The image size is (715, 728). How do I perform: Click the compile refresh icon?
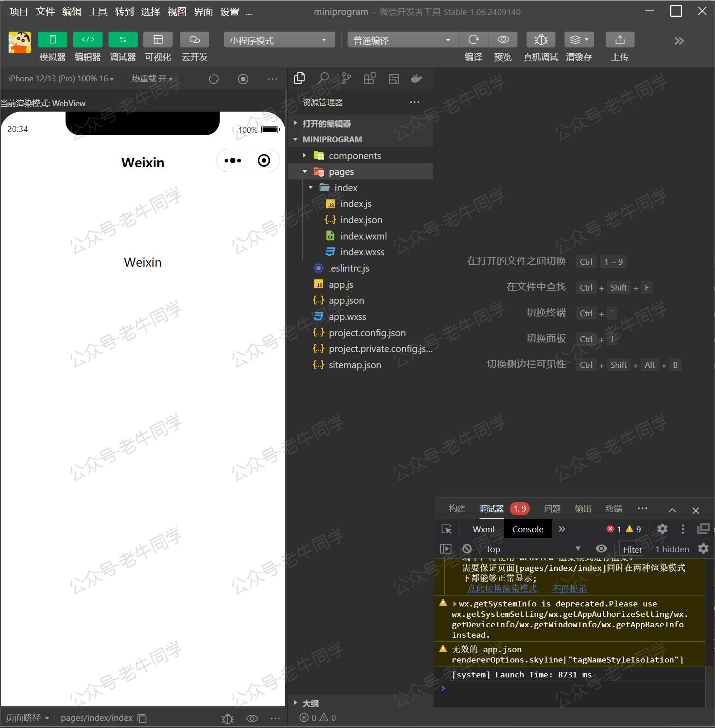click(474, 40)
